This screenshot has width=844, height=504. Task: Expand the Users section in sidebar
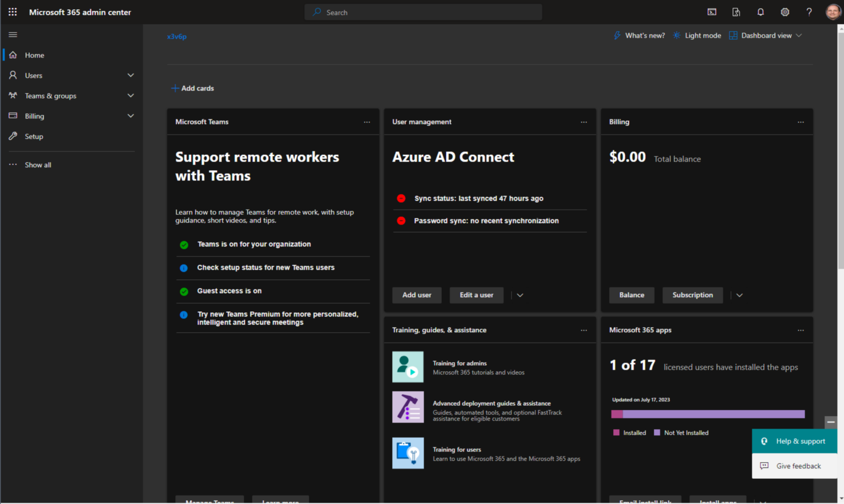pos(131,75)
